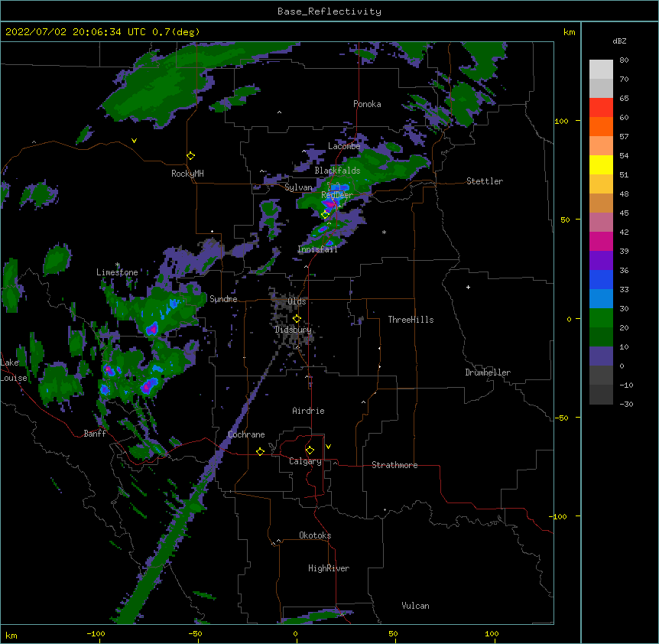
Task: Click the km label at bottom-left corner
Action: [x=11, y=635]
